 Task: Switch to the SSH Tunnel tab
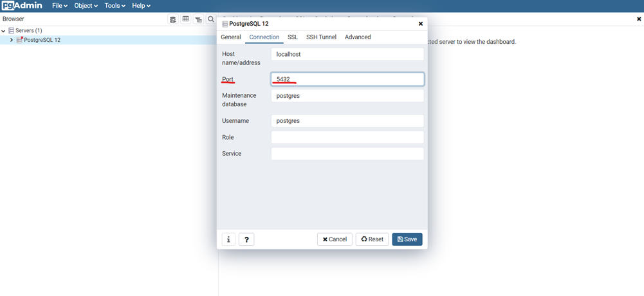tap(321, 37)
